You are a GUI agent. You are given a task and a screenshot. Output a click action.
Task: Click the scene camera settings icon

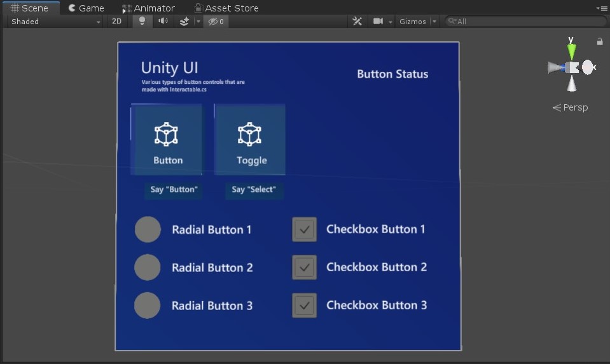(x=378, y=22)
